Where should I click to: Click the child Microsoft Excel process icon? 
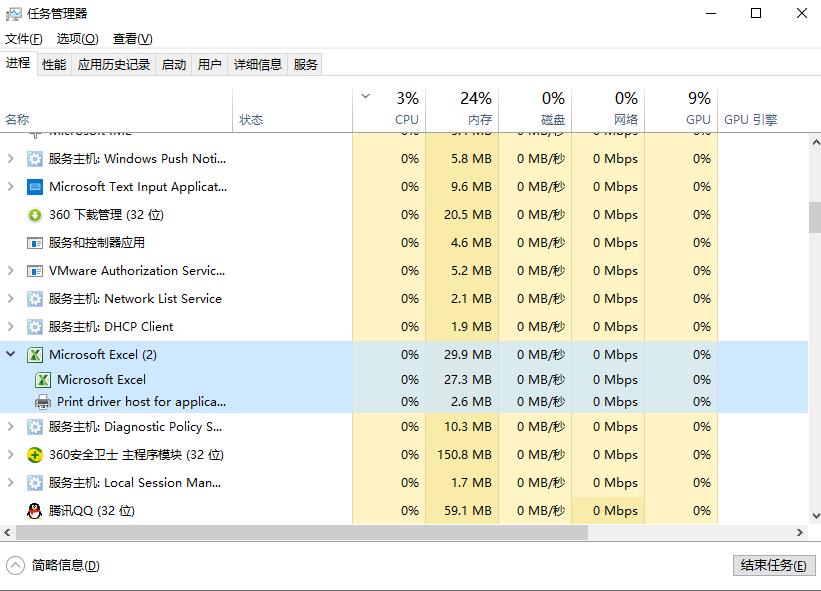click(43, 380)
